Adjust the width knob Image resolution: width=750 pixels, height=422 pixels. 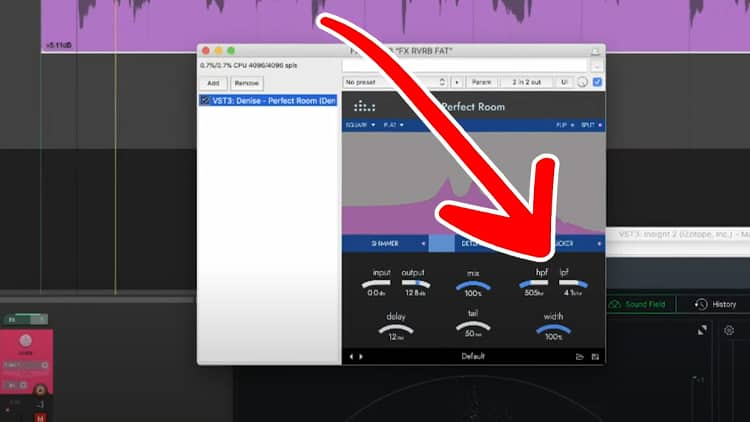point(553,329)
